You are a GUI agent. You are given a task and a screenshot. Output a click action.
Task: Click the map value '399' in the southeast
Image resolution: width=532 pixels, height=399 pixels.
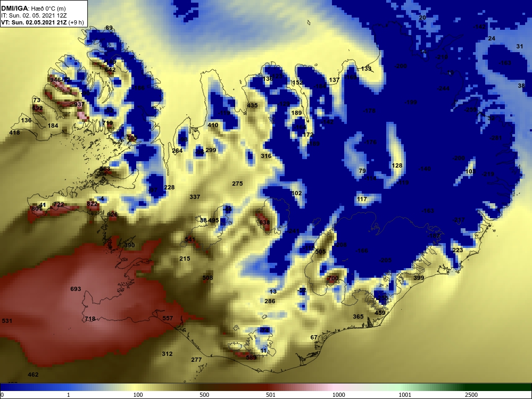coord(419,278)
